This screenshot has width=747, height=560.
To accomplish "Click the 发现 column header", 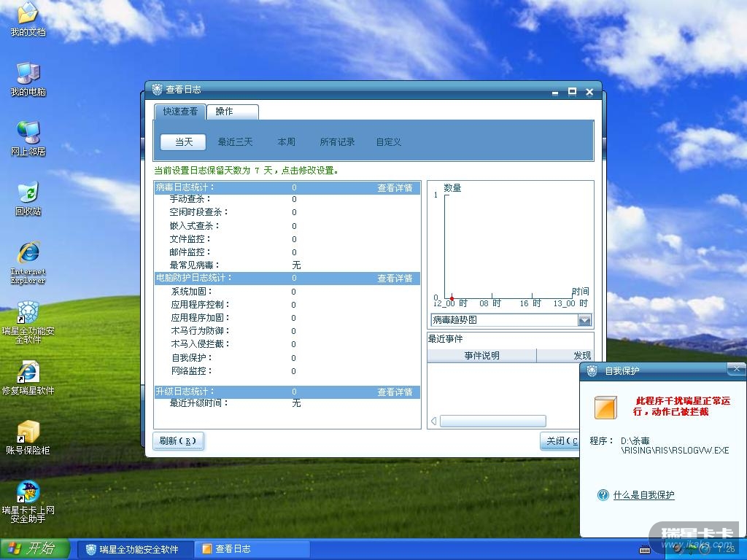I will pyautogui.click(x=565, y=355).
